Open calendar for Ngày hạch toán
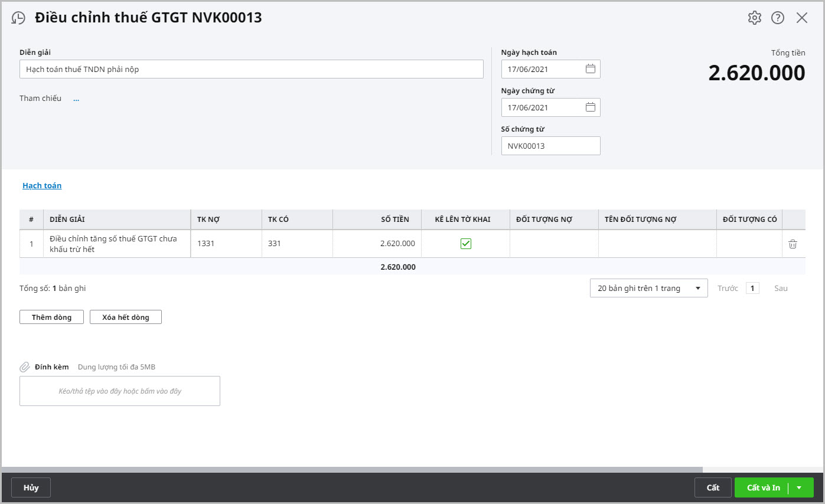825x504 pixels. click(x=590, y=69)
